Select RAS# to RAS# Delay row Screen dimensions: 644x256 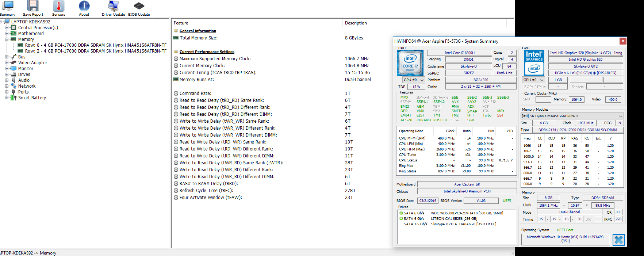point(208,184)
